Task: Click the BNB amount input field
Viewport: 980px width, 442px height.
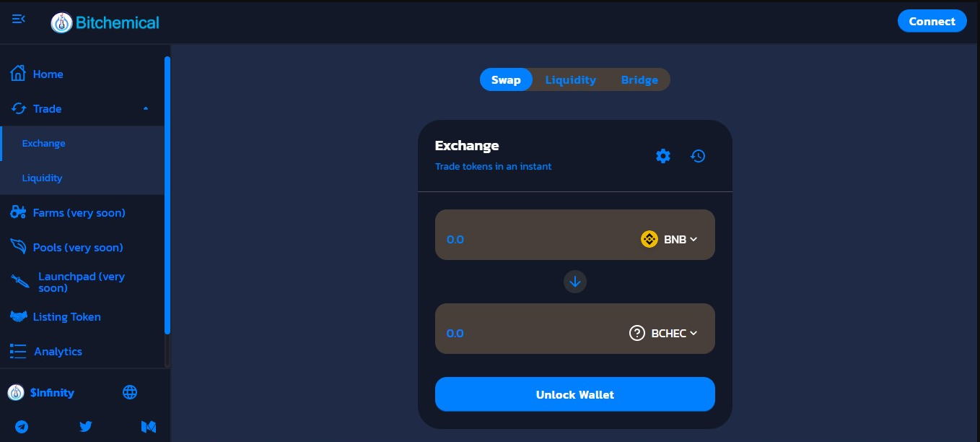Action: [534, 239]
